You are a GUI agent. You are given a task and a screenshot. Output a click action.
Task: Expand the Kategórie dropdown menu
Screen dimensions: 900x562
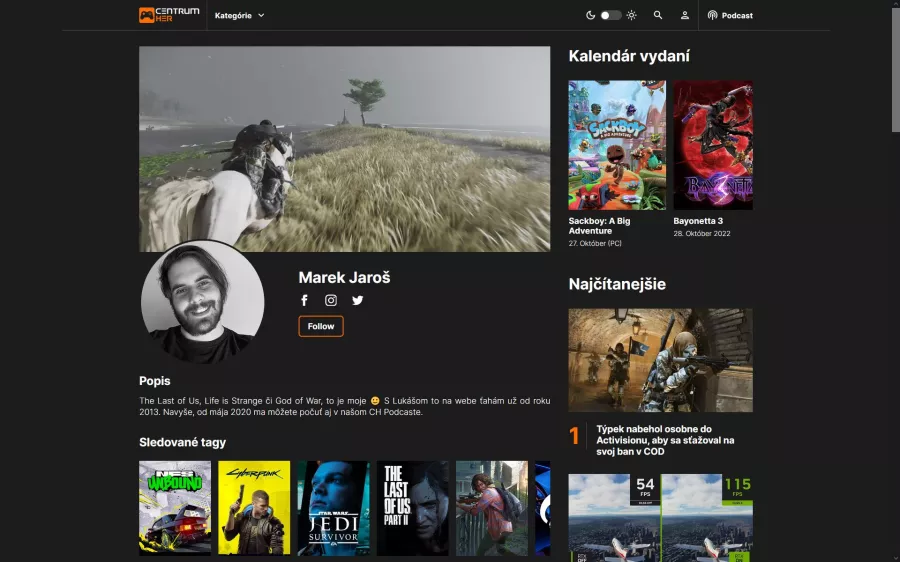239,15
